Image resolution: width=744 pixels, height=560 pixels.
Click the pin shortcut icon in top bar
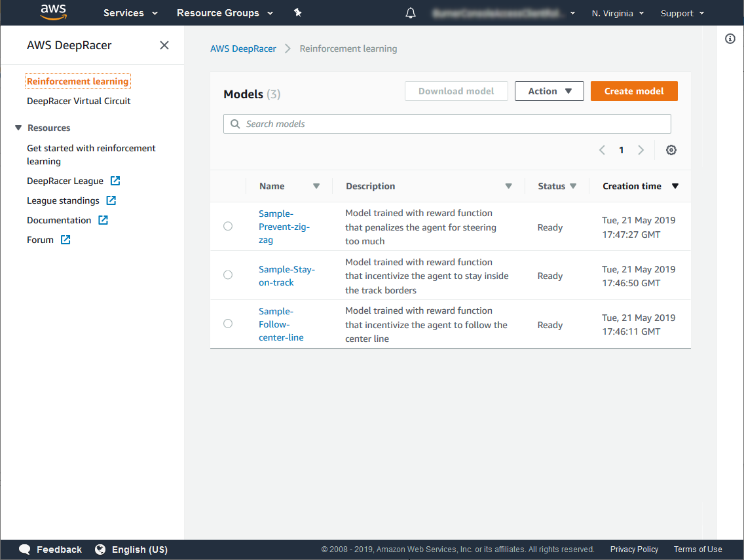pyautogui.click(x=298, y=13)
